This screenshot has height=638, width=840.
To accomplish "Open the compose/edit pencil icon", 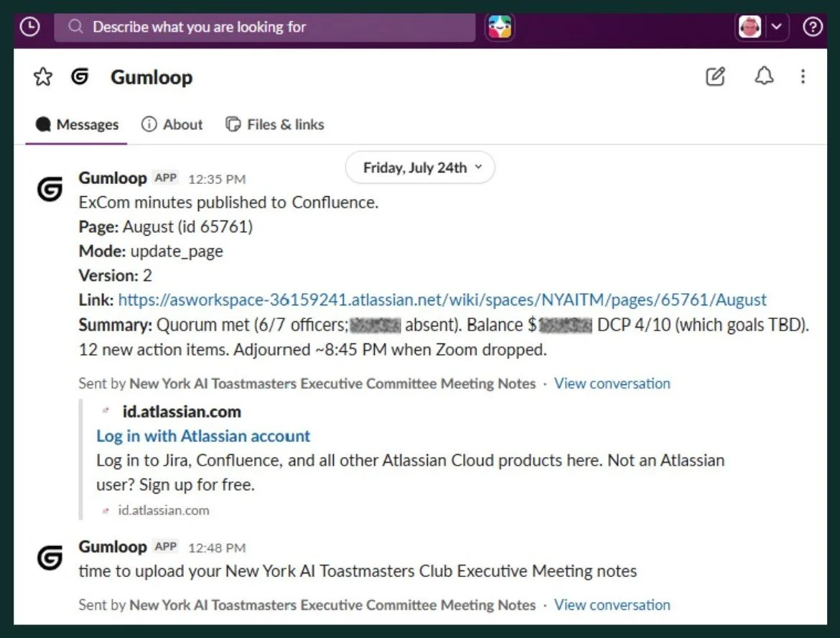I will 715,77.
